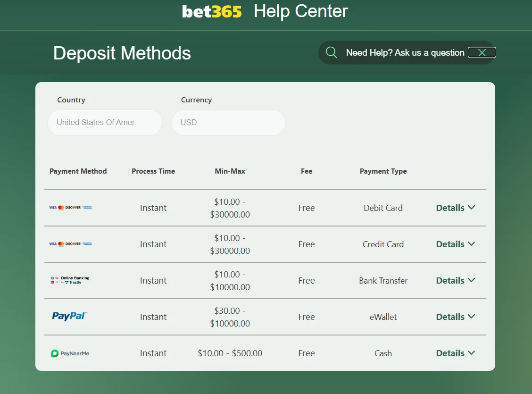This screenshot has width=532, height=394.
Task: Click the Credit Card payment type cell
Action: tap(383, 244)
